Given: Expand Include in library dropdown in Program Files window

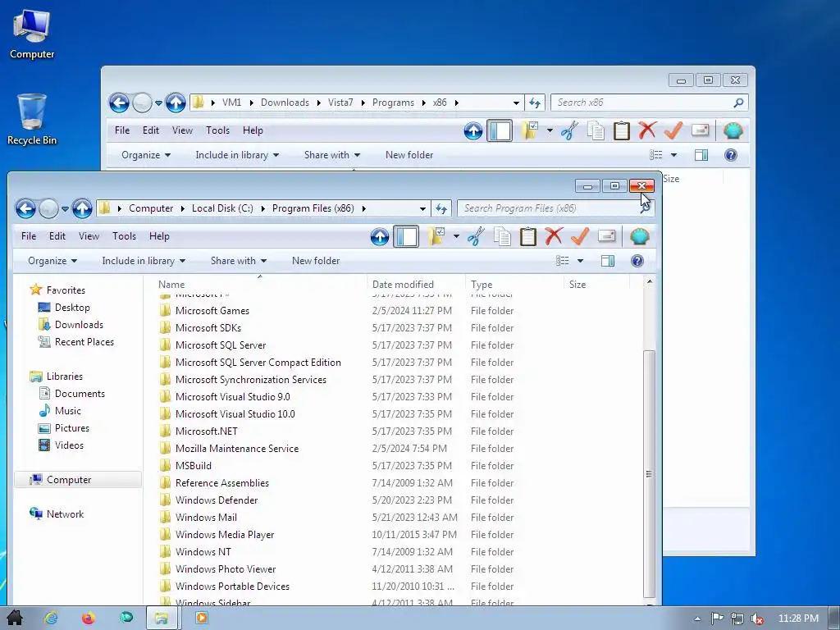Looking at the screenshot, I should point(144,261).
